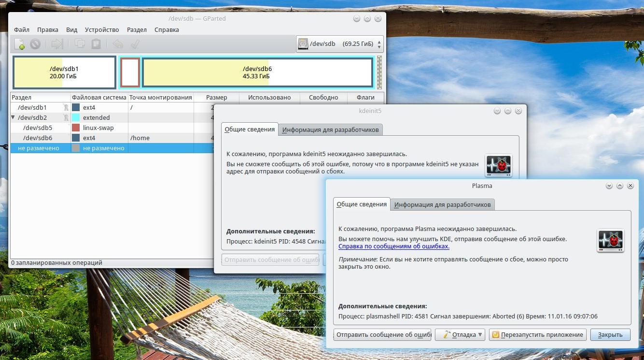
Task: Open the Устройство menu
Action: click(102, 29)
